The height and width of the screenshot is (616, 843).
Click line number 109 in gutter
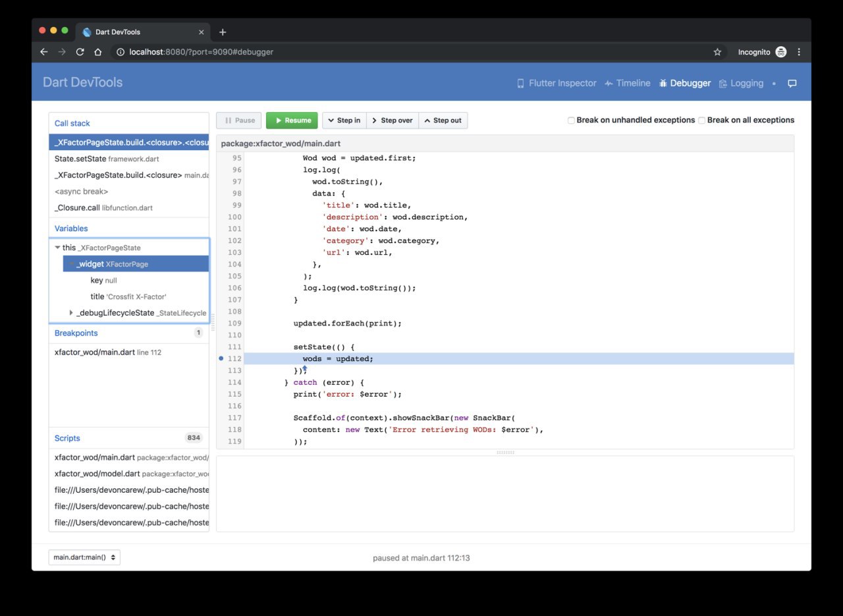point(234,323)
